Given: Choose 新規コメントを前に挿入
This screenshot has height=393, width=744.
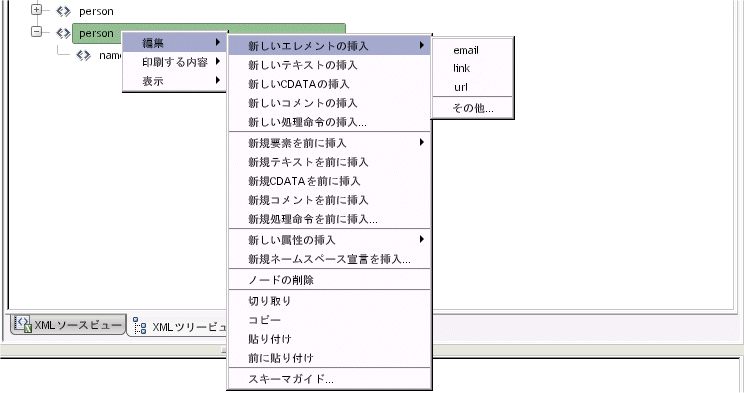Looking at the screenshot, I should pyautogui.click(x=329, y=200).
